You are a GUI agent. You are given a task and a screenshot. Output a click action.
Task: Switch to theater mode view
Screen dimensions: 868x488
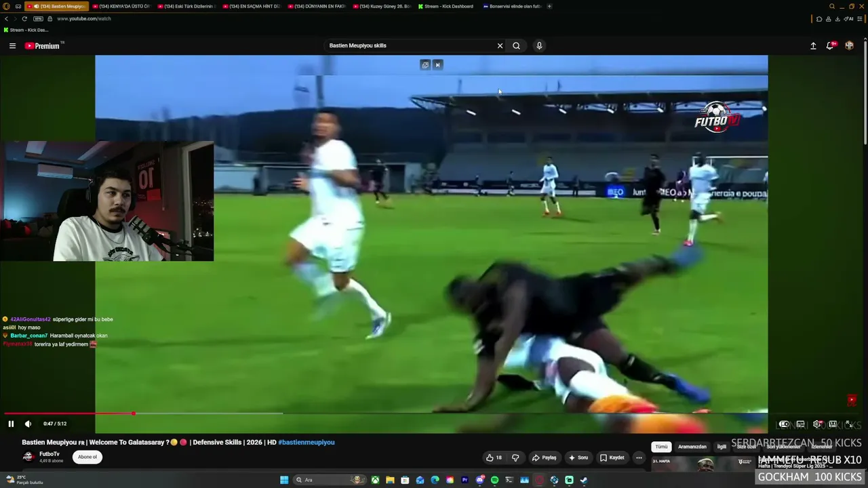pos(833,424)
